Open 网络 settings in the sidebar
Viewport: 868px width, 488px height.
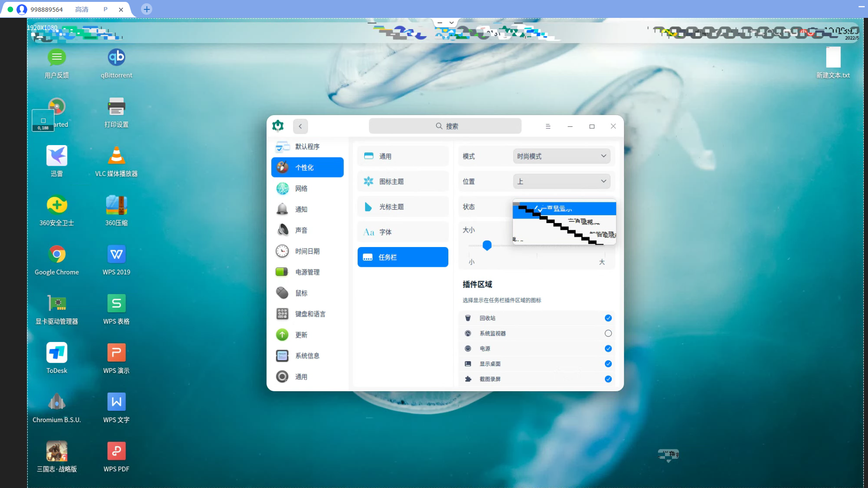pyautogui.click(x=307, y=188)
